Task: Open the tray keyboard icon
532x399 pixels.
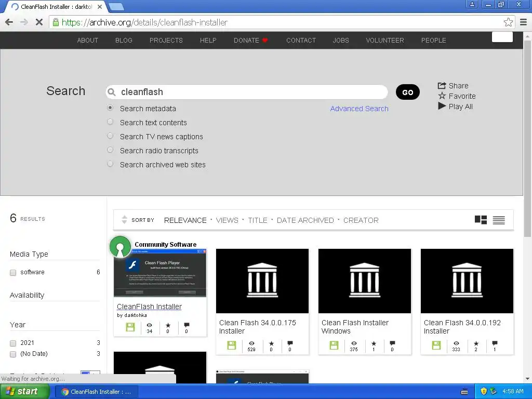Action: 464,392
